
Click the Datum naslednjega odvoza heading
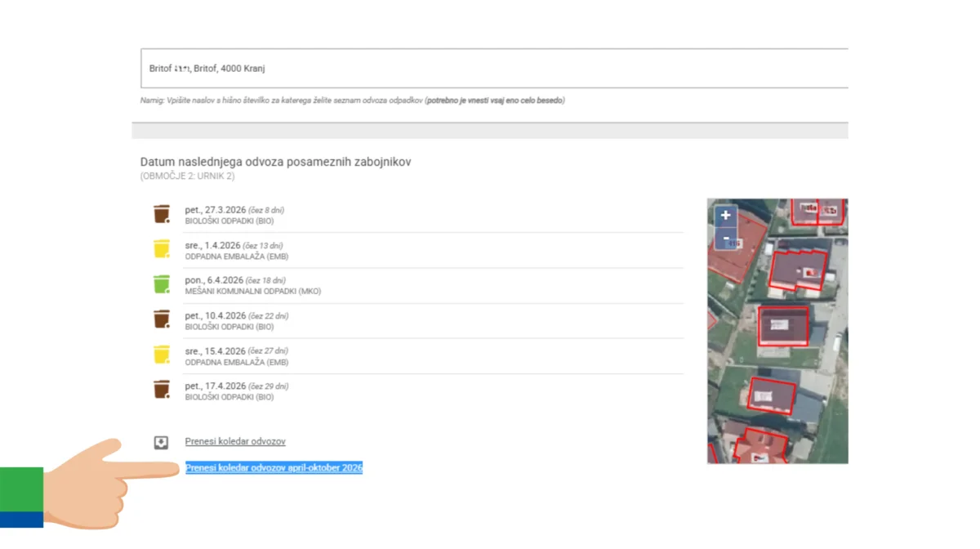[275, 162]
